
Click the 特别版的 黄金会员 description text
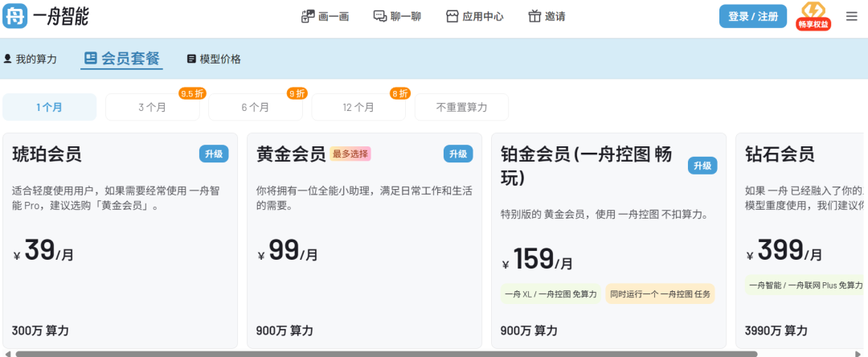pos(604,214)
